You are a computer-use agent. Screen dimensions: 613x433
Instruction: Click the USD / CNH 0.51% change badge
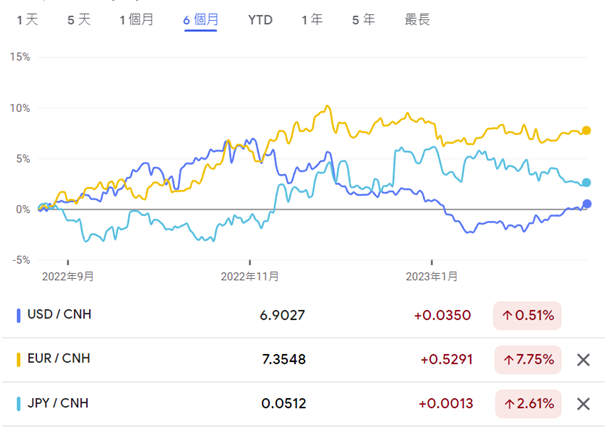point(528,316)
